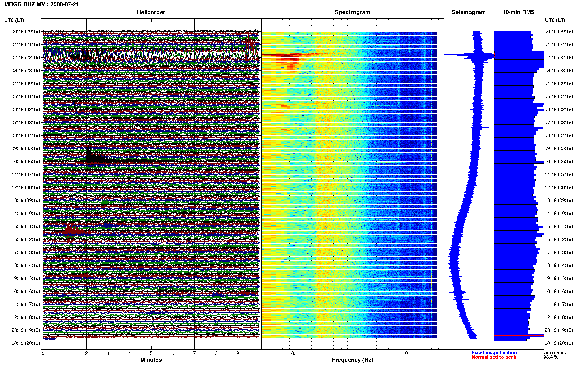Click left time label '02:19 (22:19)'
This screenshot has height=368, width=588.
pyautogui.click(x=26, y=57)
